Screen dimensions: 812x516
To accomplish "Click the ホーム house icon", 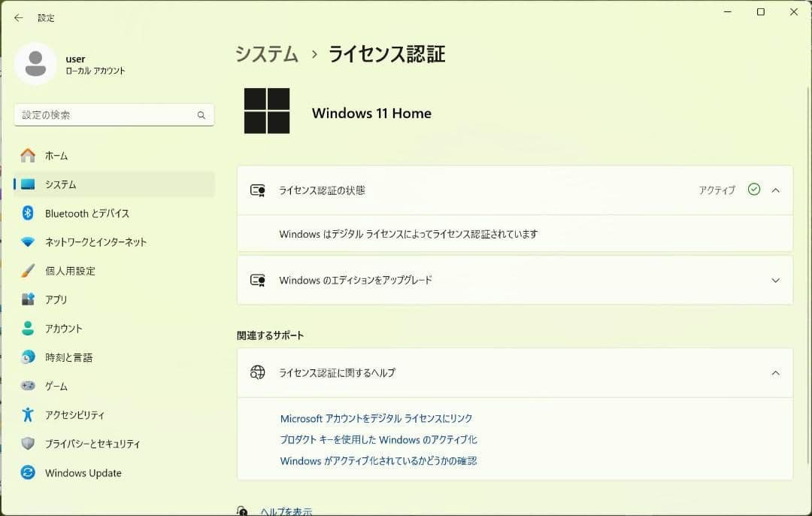I will [28, 156].
